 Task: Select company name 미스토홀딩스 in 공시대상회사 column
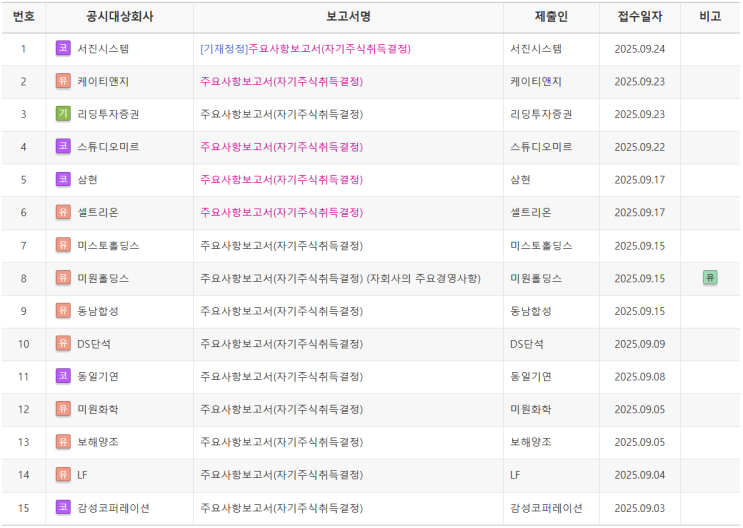109,246
